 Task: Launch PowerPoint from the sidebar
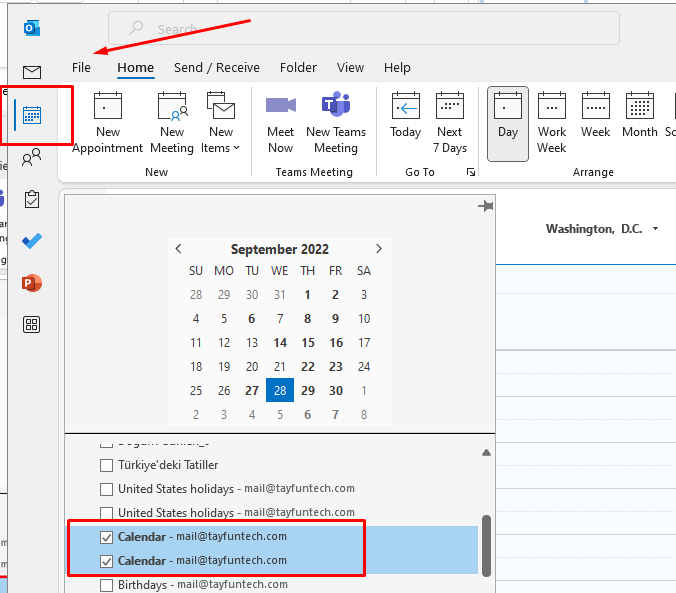(x=32, y=283)
